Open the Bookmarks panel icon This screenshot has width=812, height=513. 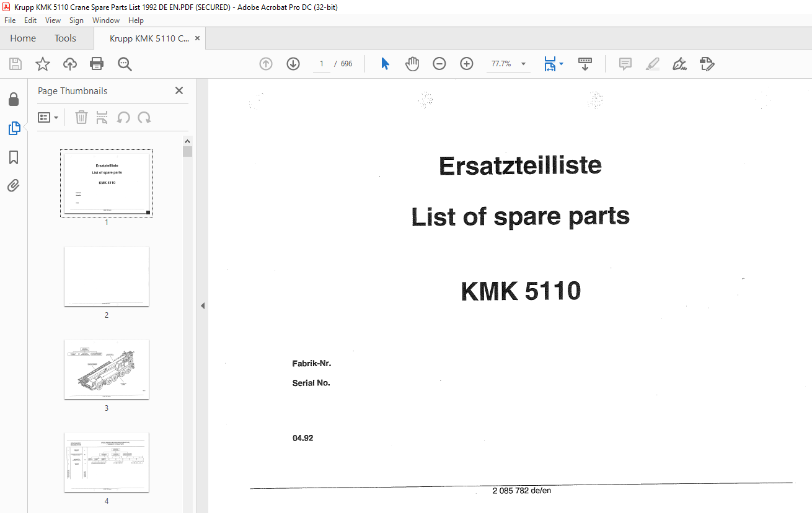pyautogui.click(x=14, y=157)
